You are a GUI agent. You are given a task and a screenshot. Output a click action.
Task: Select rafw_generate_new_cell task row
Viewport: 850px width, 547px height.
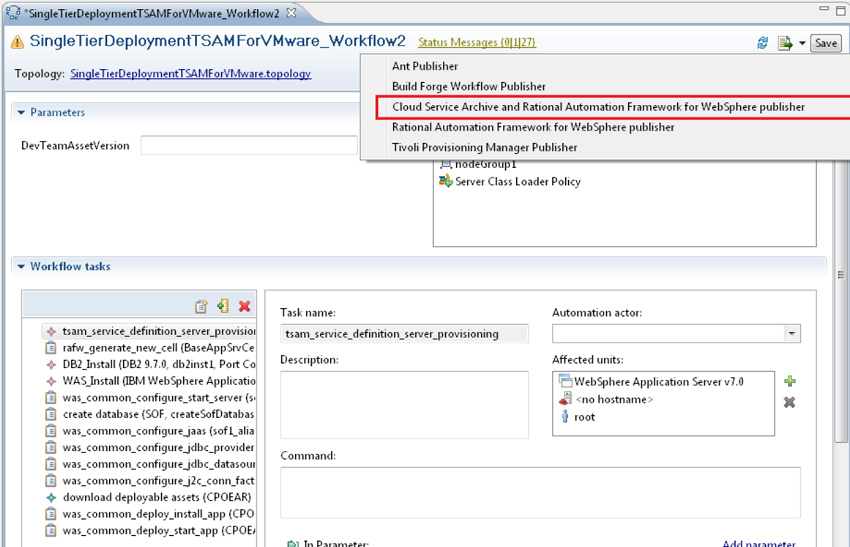click(149, 347)
